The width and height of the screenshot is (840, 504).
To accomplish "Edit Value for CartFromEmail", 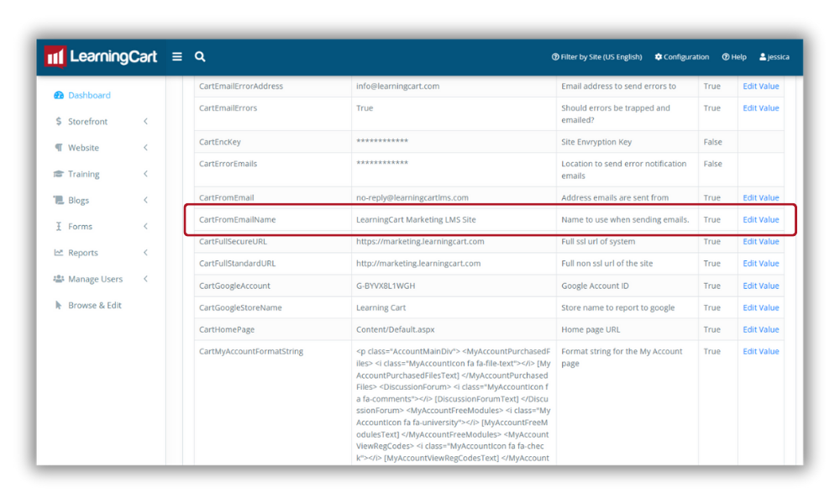I will click(761, 197).
